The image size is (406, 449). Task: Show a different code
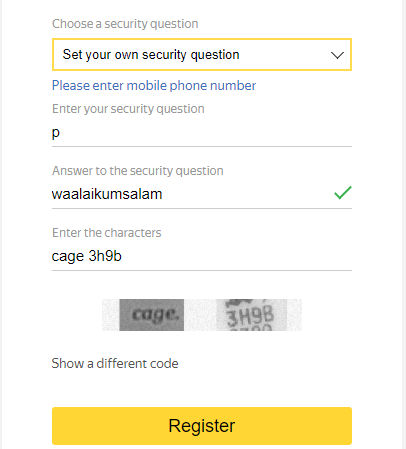coord(115,364)
